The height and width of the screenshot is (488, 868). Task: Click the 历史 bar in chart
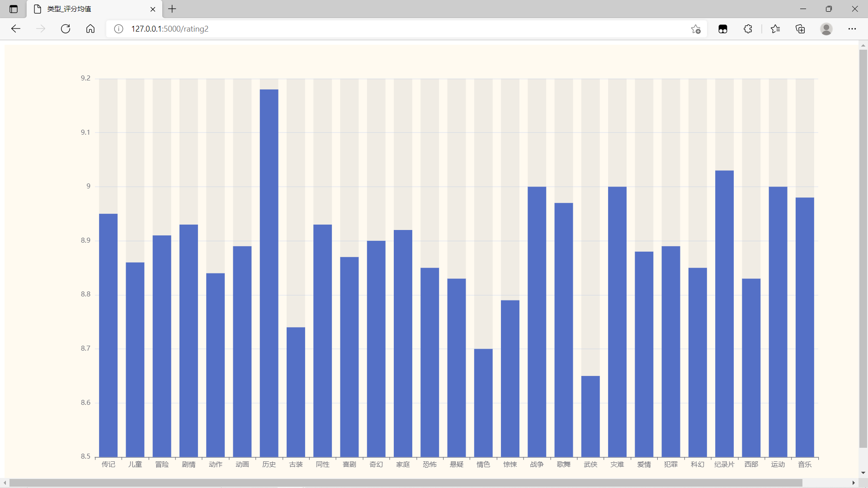click(269, 271)
